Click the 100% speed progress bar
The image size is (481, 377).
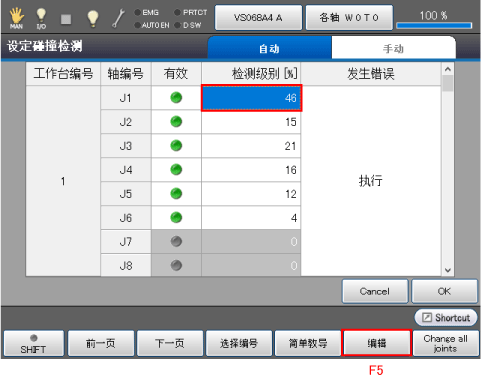(x=434, y=26)
